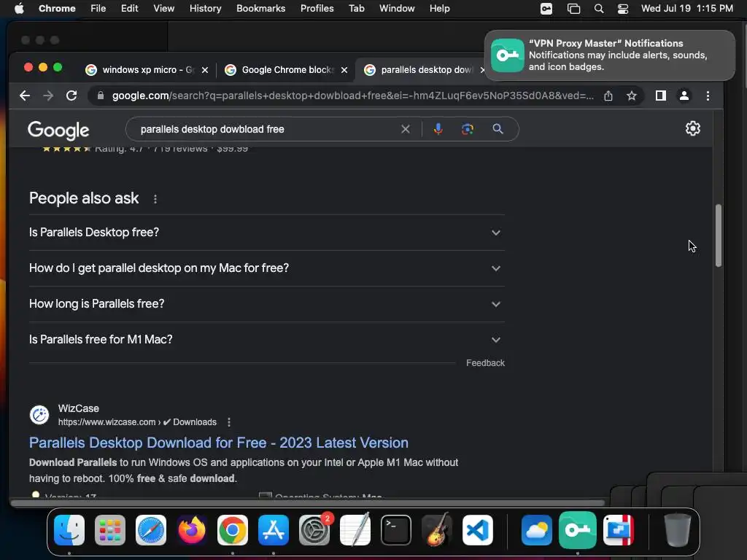Screen dimensions: 747x560
Task: Clear the Google search box text
Action: [x=406, y=129]
